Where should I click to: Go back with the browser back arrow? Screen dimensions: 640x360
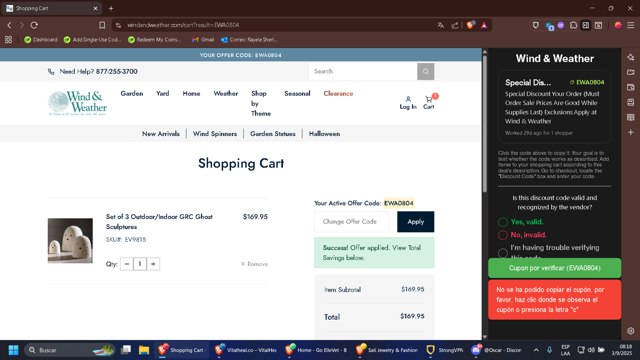9,25
